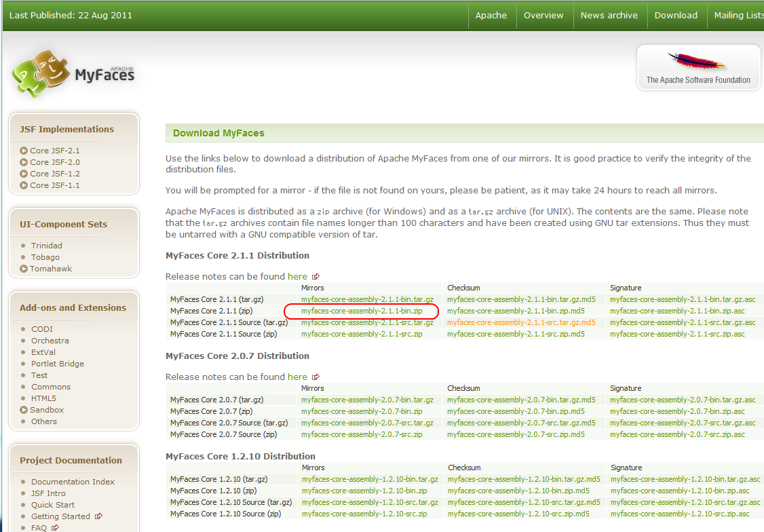Image resolution: width=764 pixels, height=532 pixels.
Task: Download myfaces-core-assembly-2.0.7-bin.tar.gz
Action: click(x=367, y=400)
